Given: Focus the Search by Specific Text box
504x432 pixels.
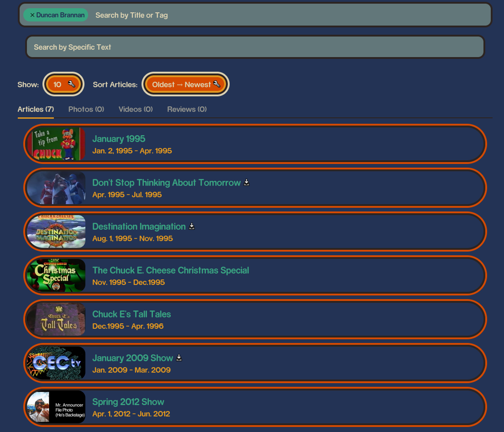Looking at the screenshot, I should [255, 47].
